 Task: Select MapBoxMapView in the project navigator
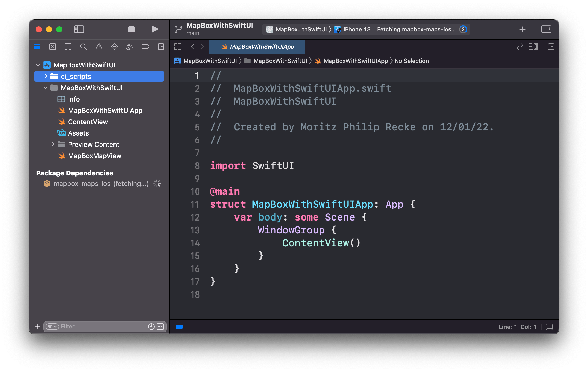(95, 156)
